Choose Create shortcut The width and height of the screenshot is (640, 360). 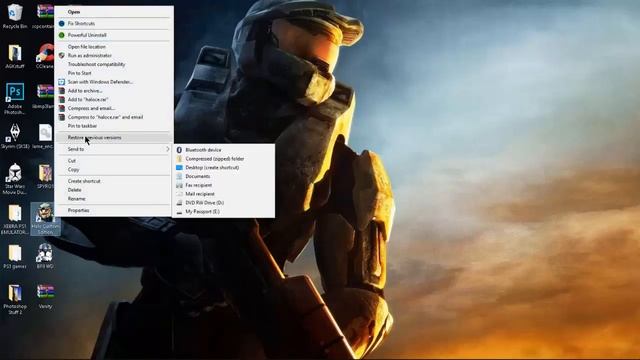click(x=113, y=181)
